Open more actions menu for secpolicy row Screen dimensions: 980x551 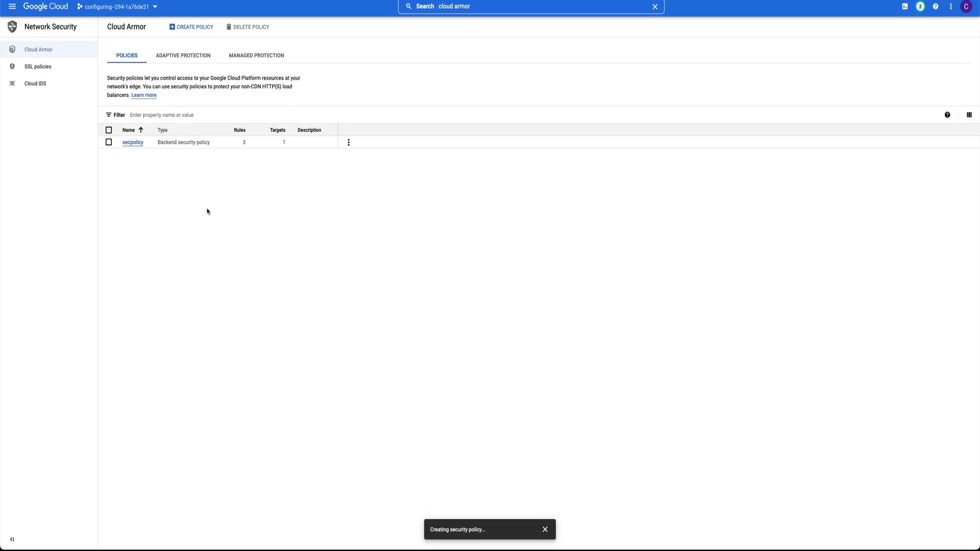coord(349,142)
